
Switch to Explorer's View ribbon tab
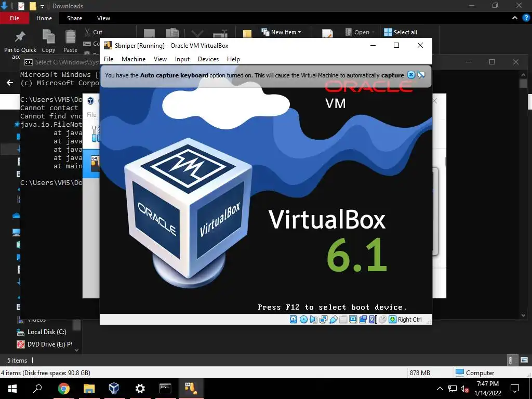pos(103,18)
